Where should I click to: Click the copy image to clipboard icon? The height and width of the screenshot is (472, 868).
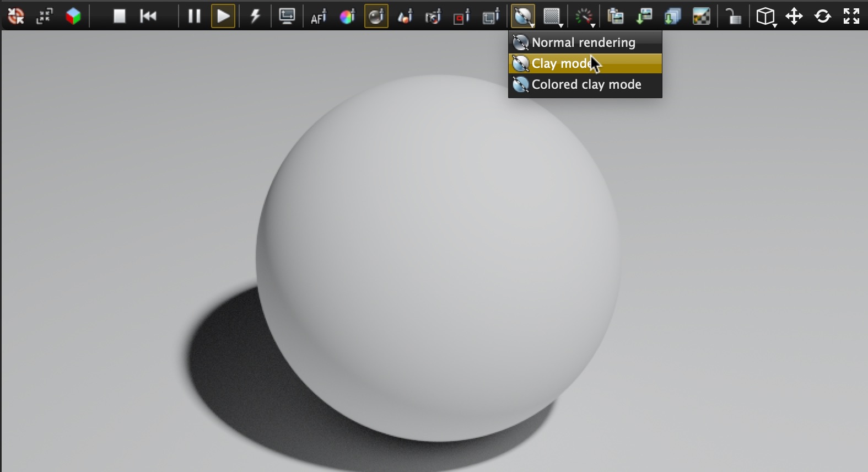[615, 16]
